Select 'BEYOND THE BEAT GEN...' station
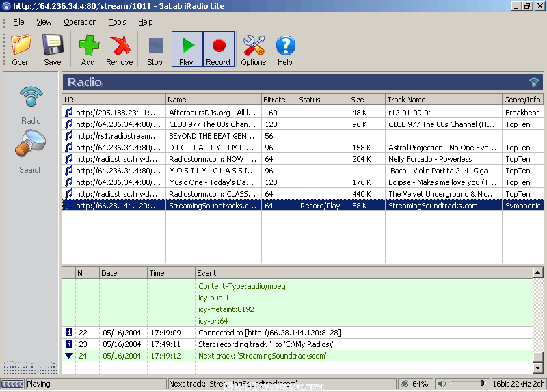Screen dimensions: 547x392 [212, 136]
